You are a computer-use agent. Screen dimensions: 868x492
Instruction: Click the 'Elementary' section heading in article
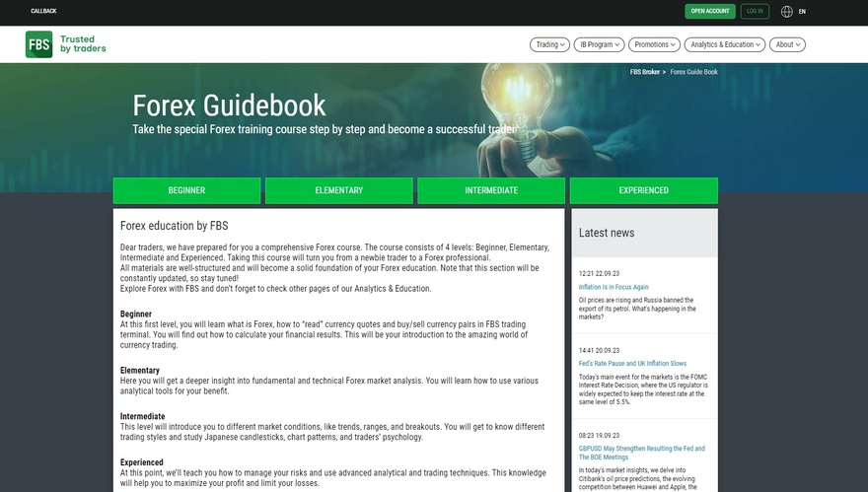(139, 371)
